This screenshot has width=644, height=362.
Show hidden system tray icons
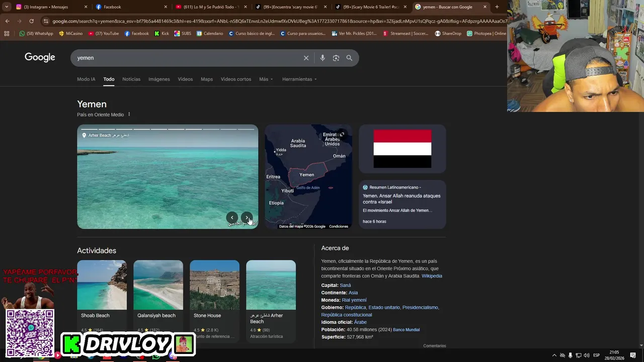pos(554,355)
